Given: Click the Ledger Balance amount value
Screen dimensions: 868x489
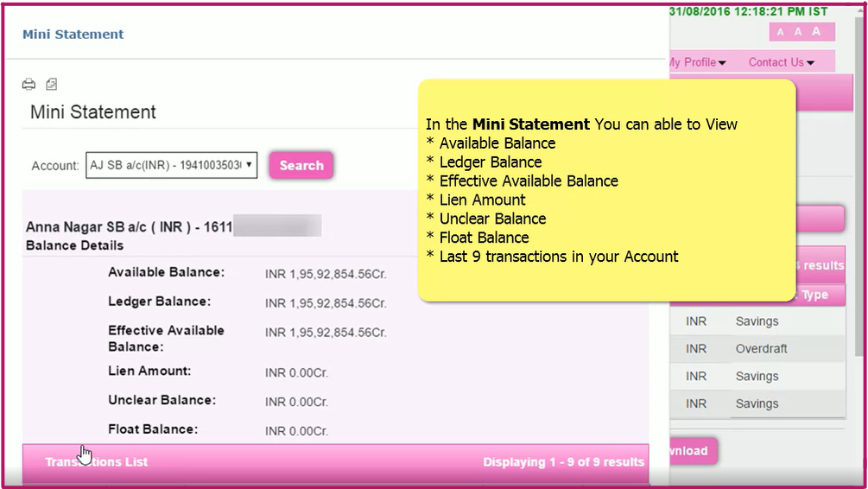Looking at the screenshot, I should tap(326, 303).
